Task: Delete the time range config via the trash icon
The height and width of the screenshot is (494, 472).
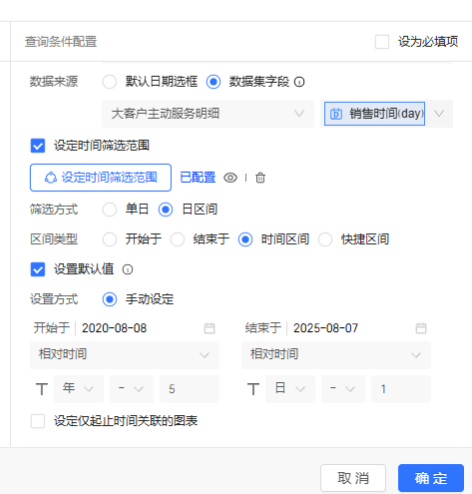Action: click(x=260, y=178)
